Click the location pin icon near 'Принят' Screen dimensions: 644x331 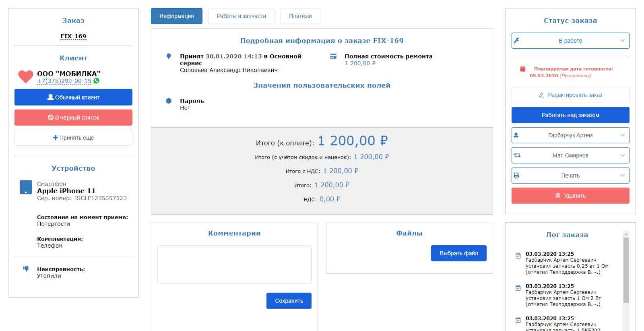(x=169, y=56)
